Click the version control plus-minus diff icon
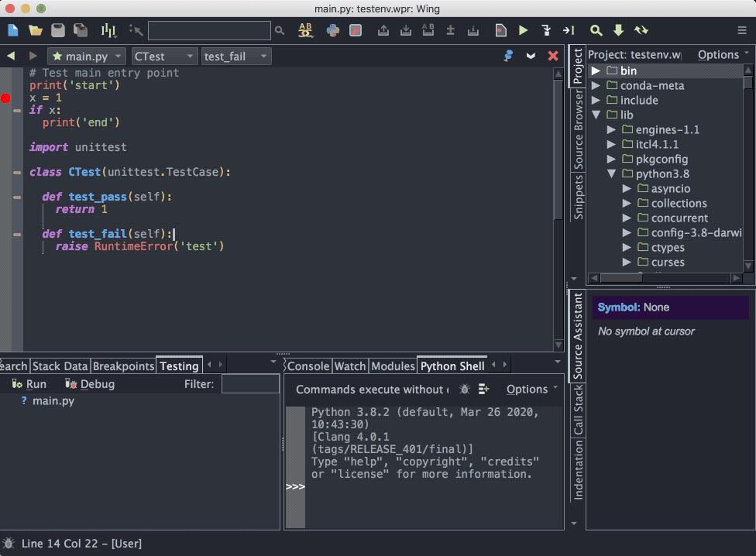This screenshot has height=556, width=756. point(450,30)
